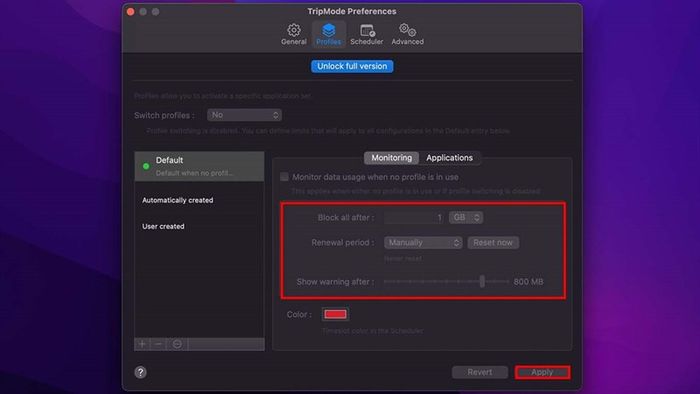The image size is (700, 394).
Task: Open the General preferences tab
Action: [x=293, y=34]
